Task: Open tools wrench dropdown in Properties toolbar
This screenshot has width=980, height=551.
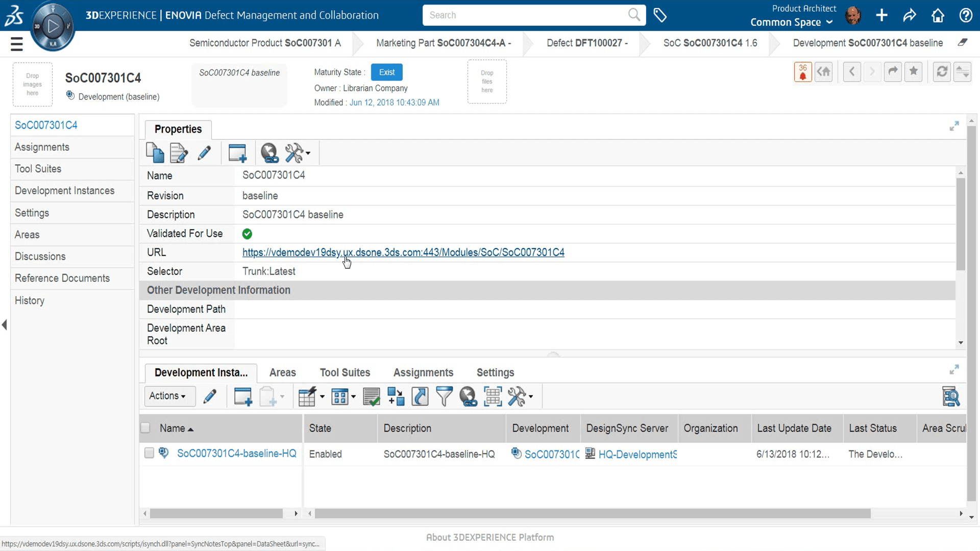Action: pos(298,153)
